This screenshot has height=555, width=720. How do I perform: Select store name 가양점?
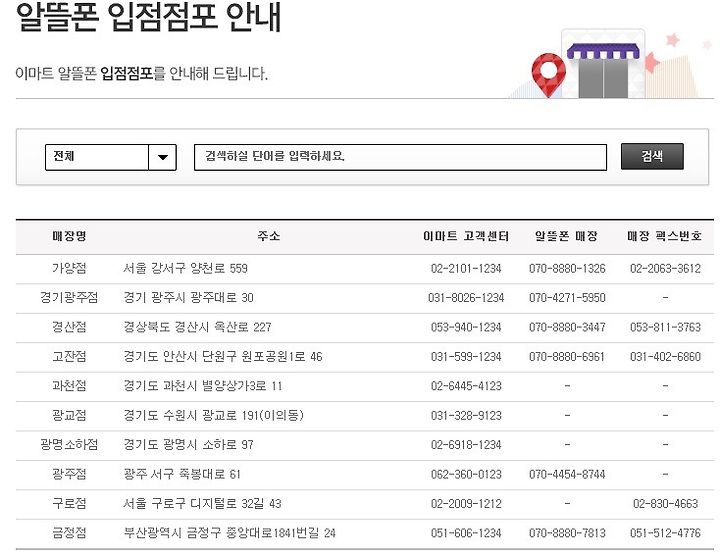(x=69, y=268)
